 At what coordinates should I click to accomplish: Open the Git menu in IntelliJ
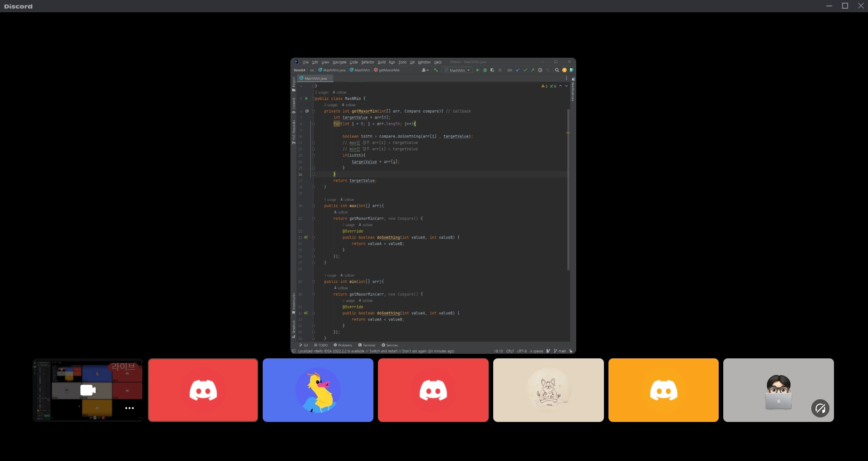412,62
